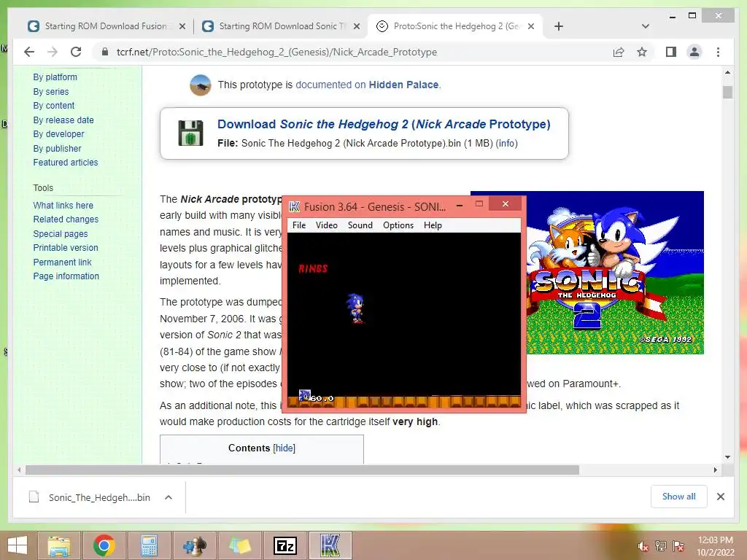Select Kega Fusion taskbar icon
747x560 pixels.
(330, 545)
